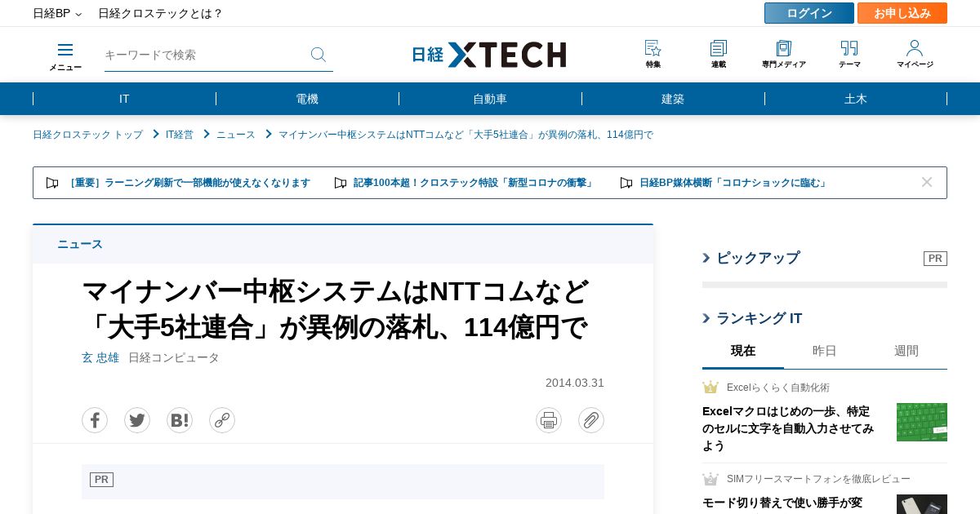Copy article link with chain icon
Screen dimensions: 980x514
coord(222,420)
